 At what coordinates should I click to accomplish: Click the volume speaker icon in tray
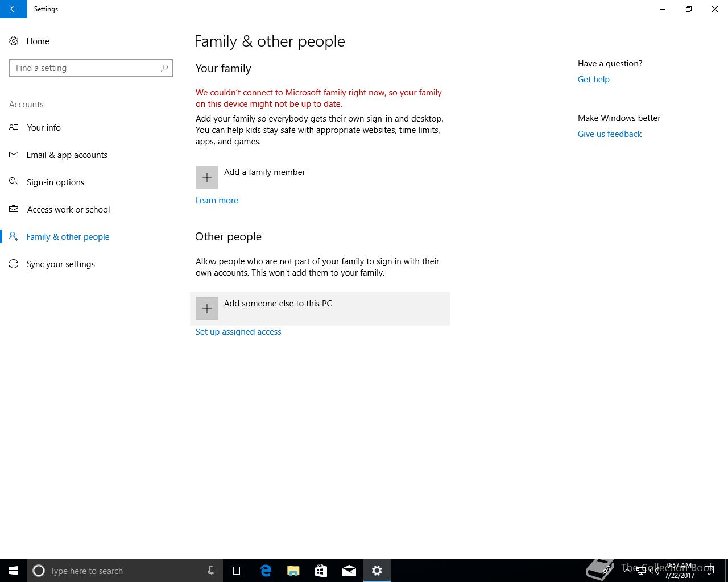tap(654, 571)
